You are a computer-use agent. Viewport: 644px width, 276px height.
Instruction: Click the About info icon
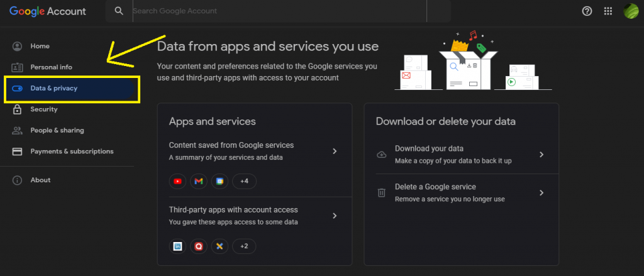(x=17, y=180)
